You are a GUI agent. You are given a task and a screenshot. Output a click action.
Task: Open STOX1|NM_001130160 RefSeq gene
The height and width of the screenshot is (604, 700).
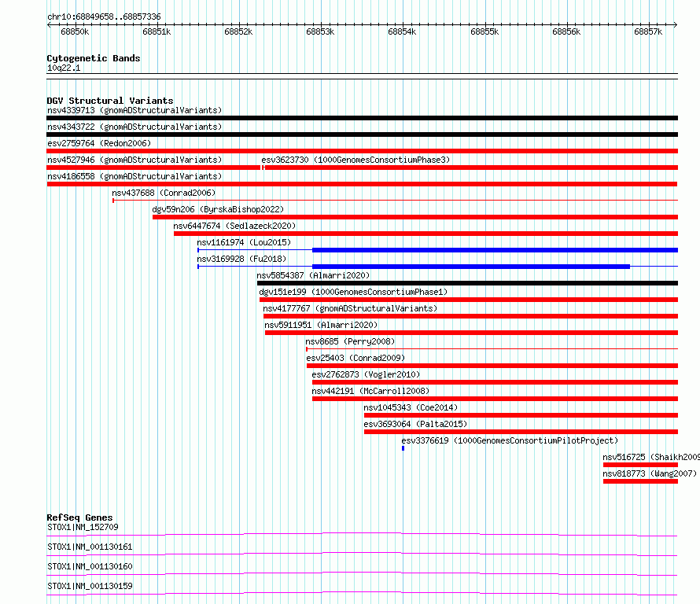tap(90, 566)
